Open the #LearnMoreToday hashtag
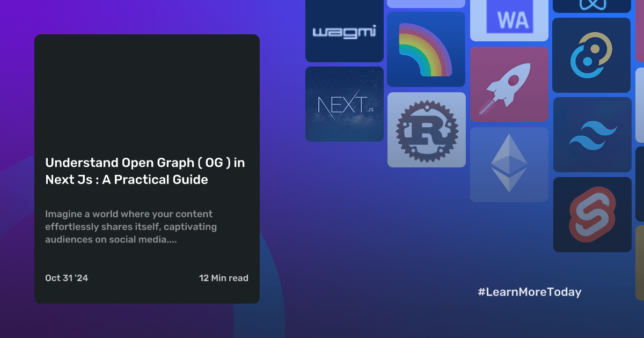Screen dimensions: 644x338 click(530, 292)
